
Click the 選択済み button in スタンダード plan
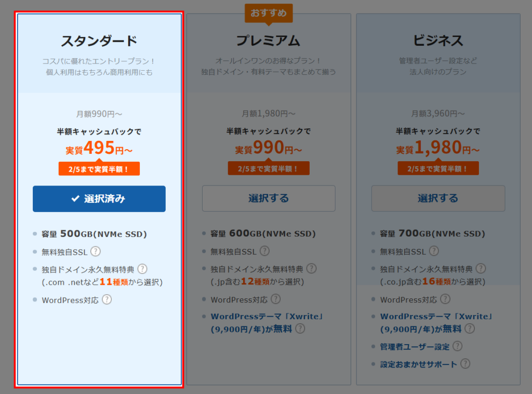99,199
